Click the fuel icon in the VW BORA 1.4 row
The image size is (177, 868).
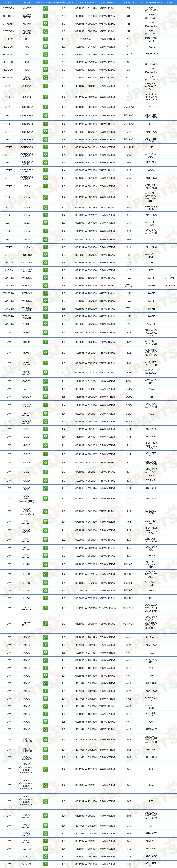point(45,333)
